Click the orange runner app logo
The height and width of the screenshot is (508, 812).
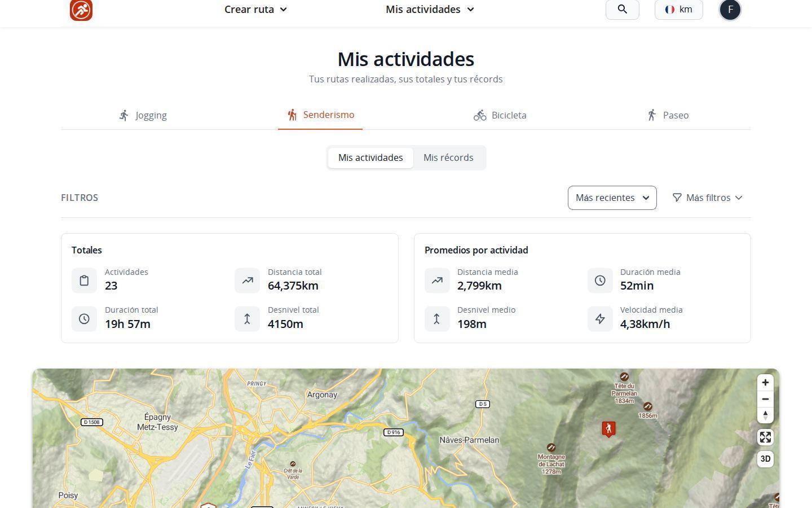(x=81, y=10)
